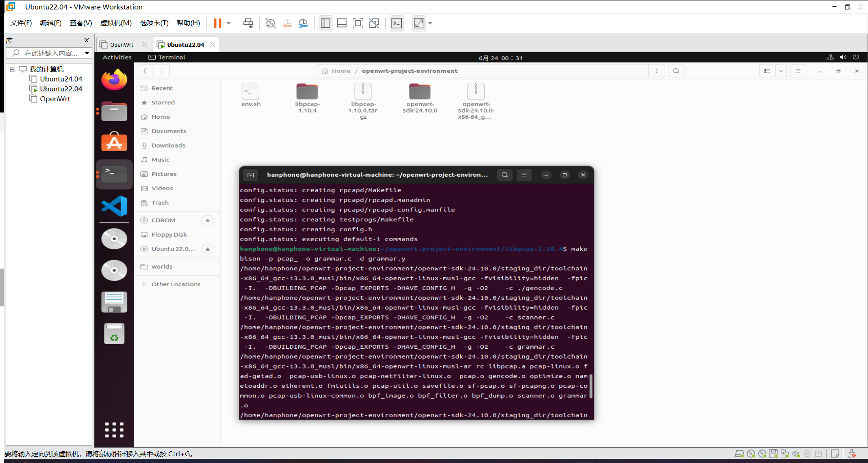Close the Ubuntu22.04 VM tab
868x463 pixels.
(212, 44)
